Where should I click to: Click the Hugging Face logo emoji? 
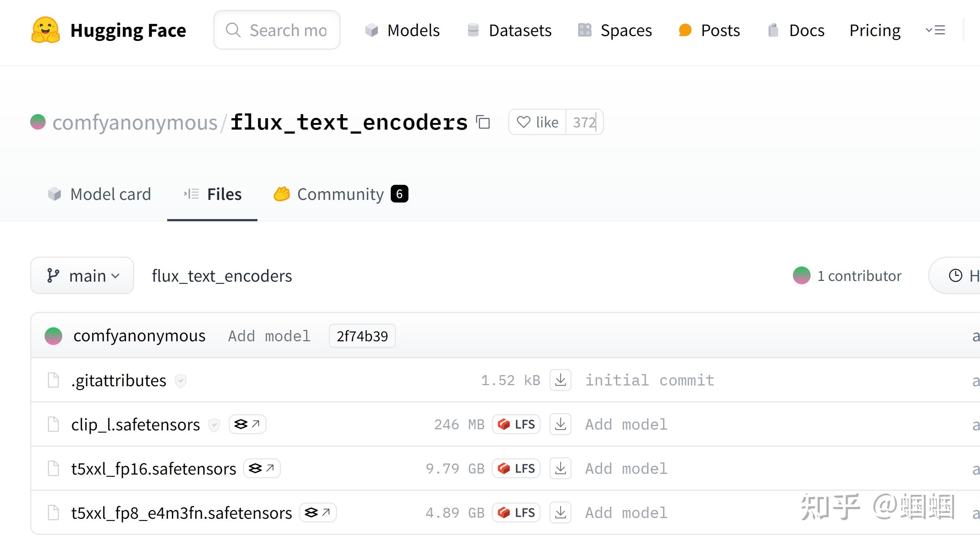[x=45, y=30]
